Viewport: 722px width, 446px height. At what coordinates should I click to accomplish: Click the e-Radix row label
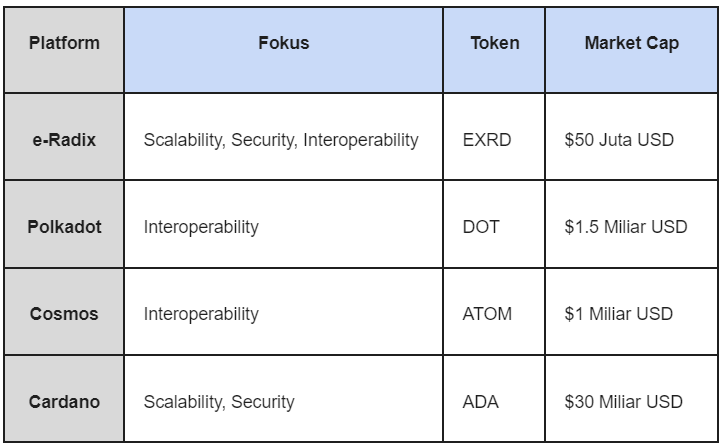64,136
